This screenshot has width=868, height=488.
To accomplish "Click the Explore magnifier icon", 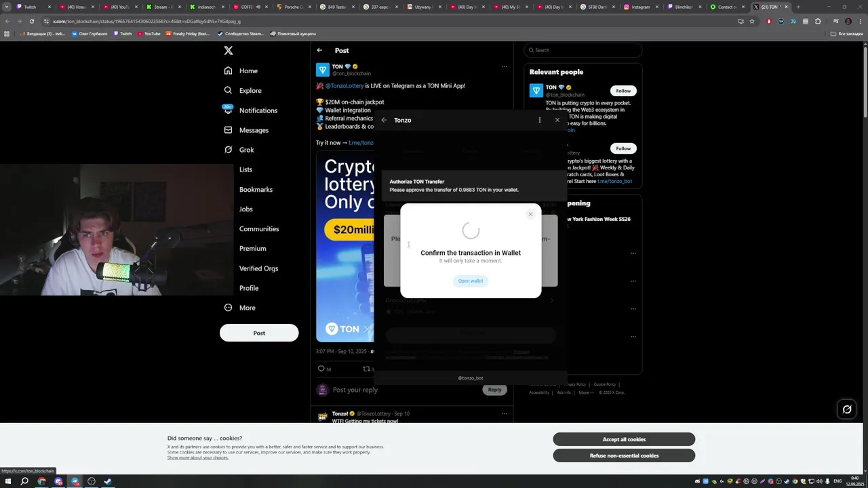I will pyautogui.click(x=228, y=90).
